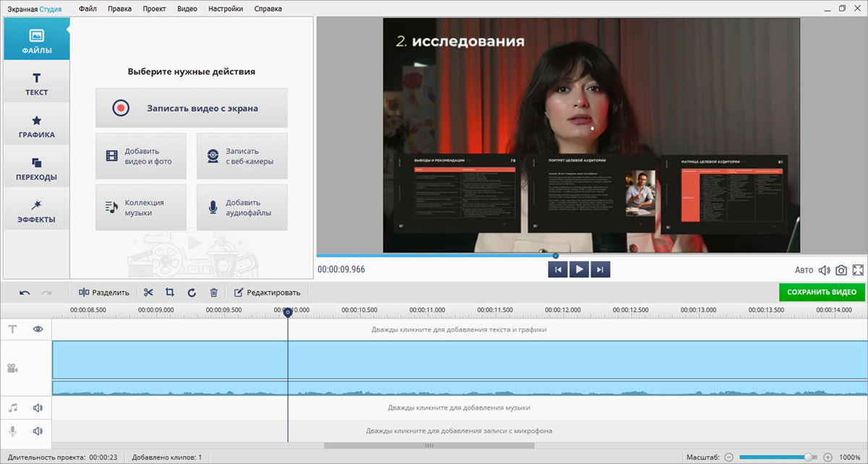Take a snapshot with camera icon
Viewport: 868px width, 464px height.
click(x=841, y=270)
